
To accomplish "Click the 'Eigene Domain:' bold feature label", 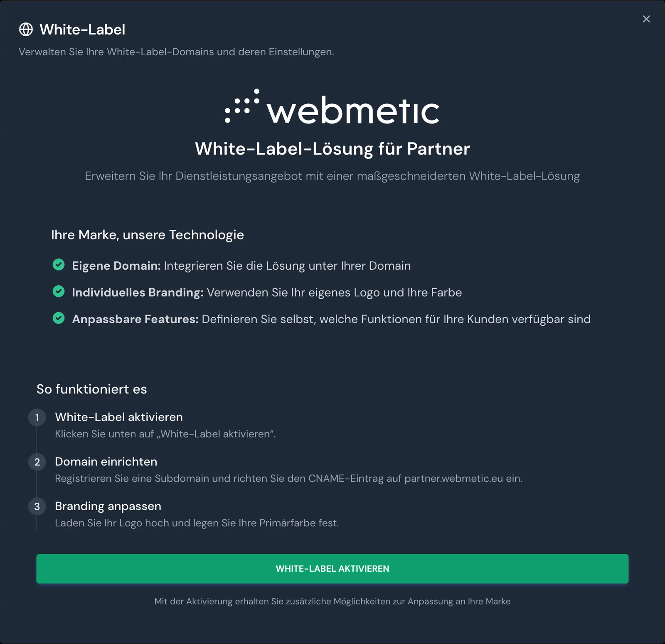I will (116, 265).
